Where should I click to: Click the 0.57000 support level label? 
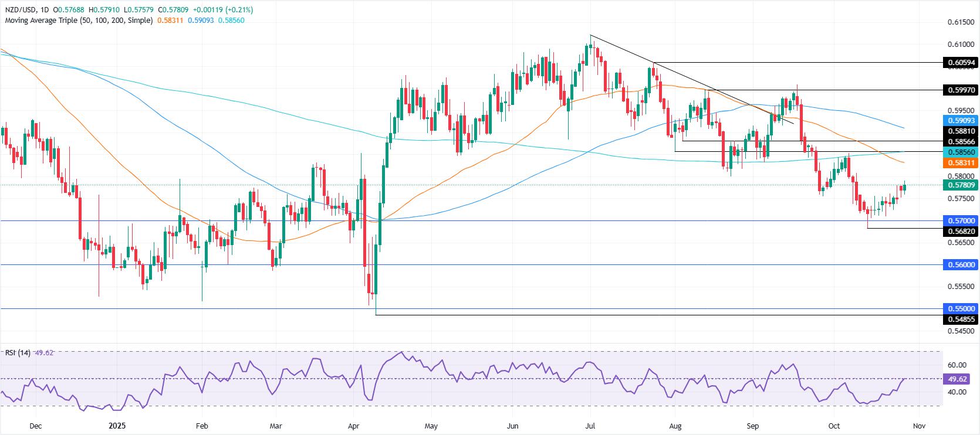tap(960, 221)
